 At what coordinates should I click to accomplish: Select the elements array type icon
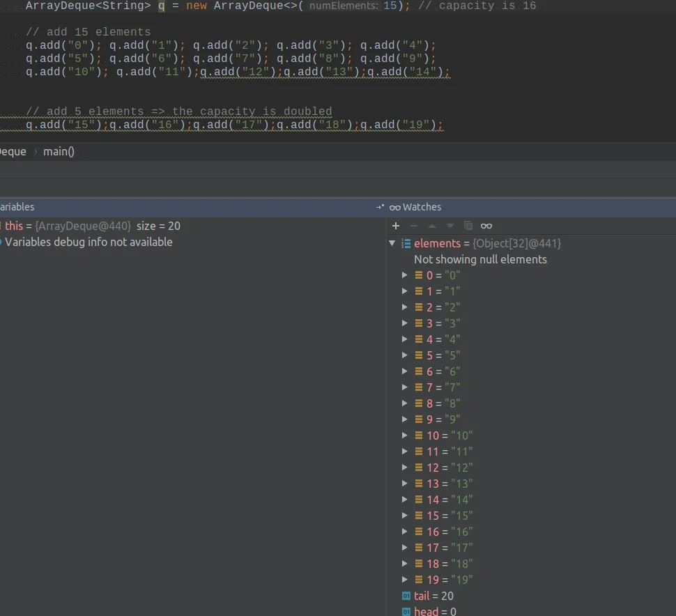[406, 244]
